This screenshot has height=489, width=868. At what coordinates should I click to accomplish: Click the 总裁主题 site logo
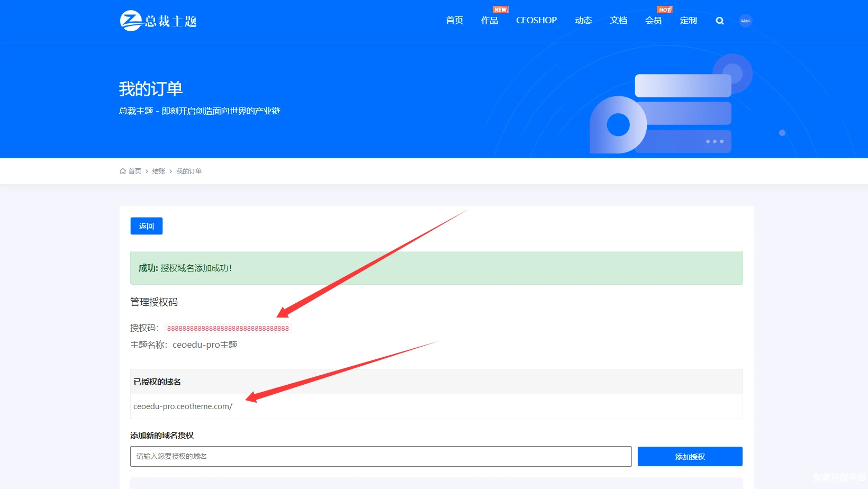(158, 21)
